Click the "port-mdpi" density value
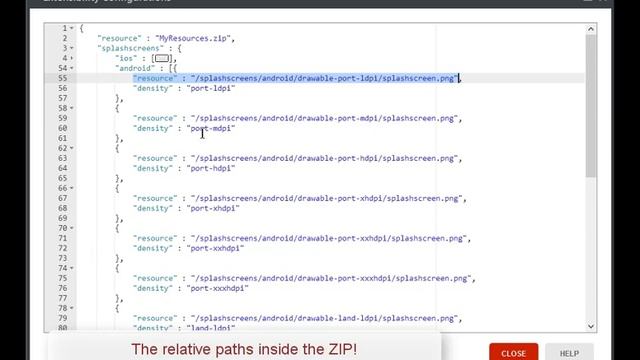This screenshot has height=360, width=640. coord(211,128)
